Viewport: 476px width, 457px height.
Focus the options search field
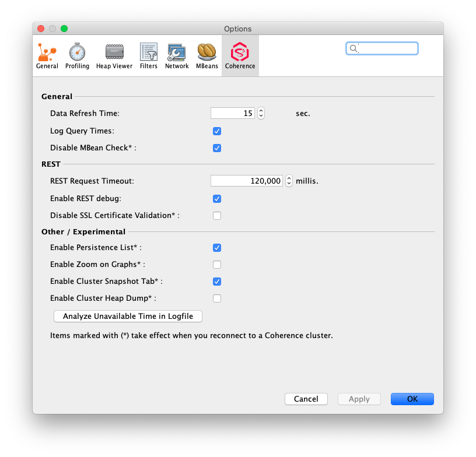point(382,48)
